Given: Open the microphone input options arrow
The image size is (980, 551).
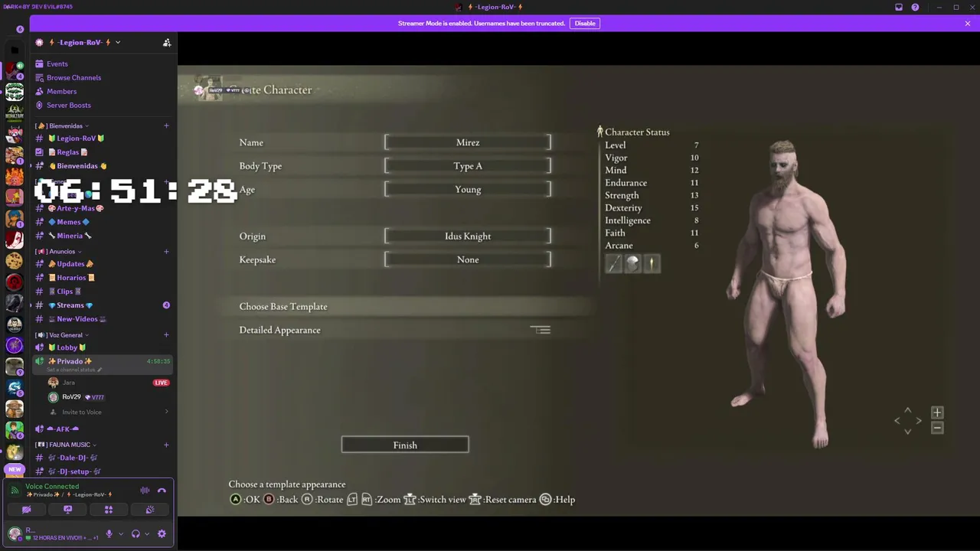Looking at the screenshot, I should pyautogui.click(x=120, y=534).
